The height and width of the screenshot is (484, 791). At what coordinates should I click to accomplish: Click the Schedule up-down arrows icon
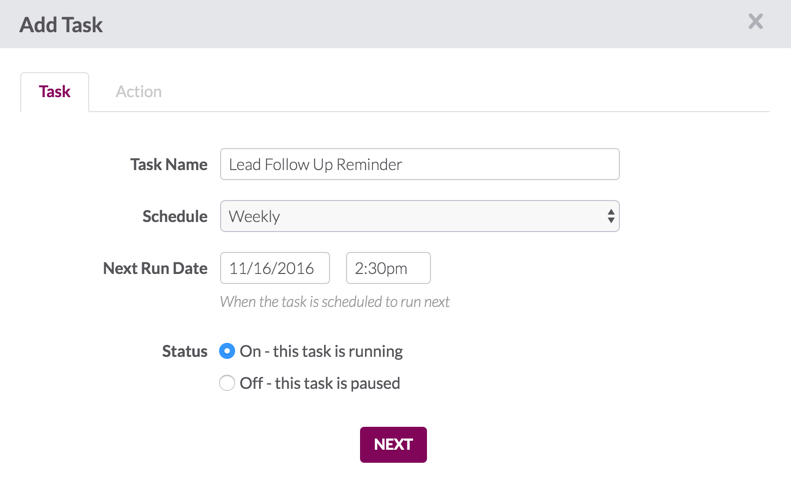tap(610, 216)
